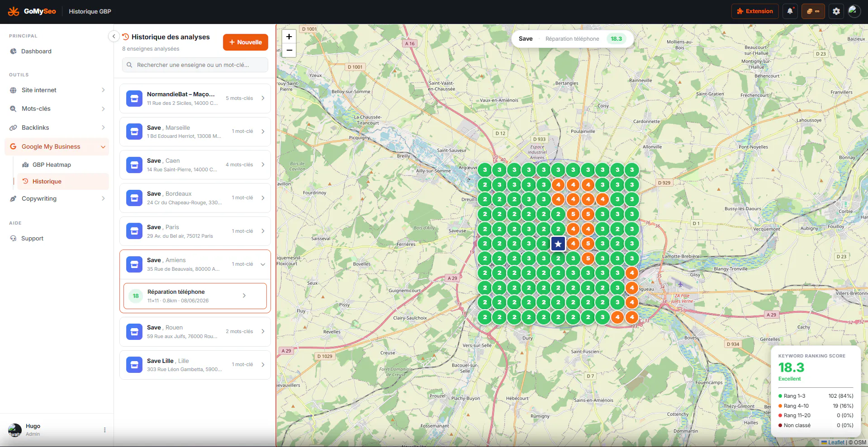Open GBP Heatmap page

pos(63,165)
